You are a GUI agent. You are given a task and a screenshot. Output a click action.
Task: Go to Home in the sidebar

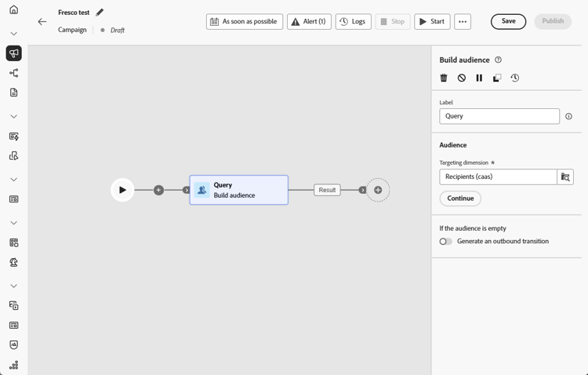coord(13,10)
